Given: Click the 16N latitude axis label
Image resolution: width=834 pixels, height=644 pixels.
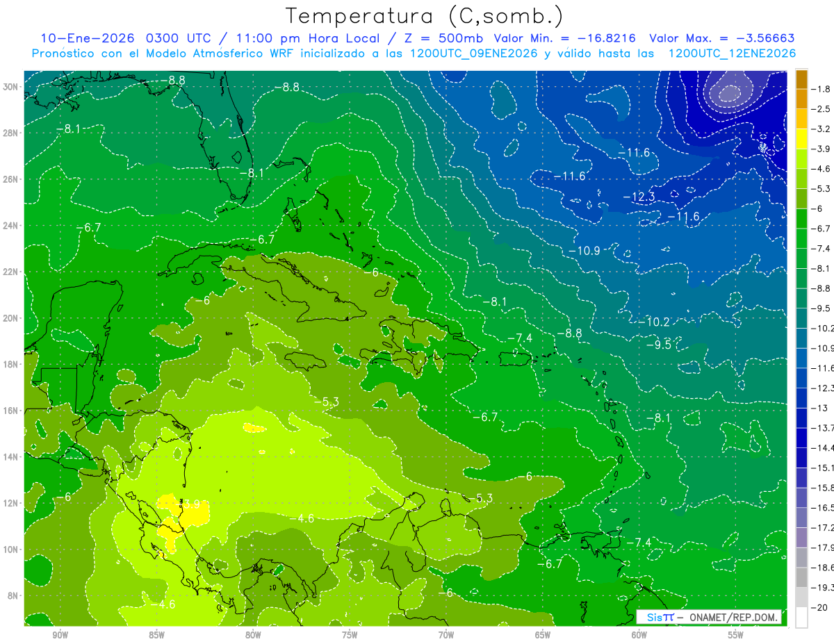Looking at the screenshot, I should [x=12, y=411].
